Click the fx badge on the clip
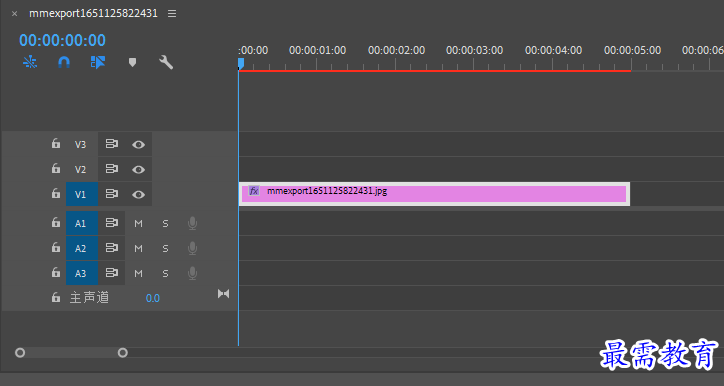Viewport: 724px width, 386px height. [253, 191]
